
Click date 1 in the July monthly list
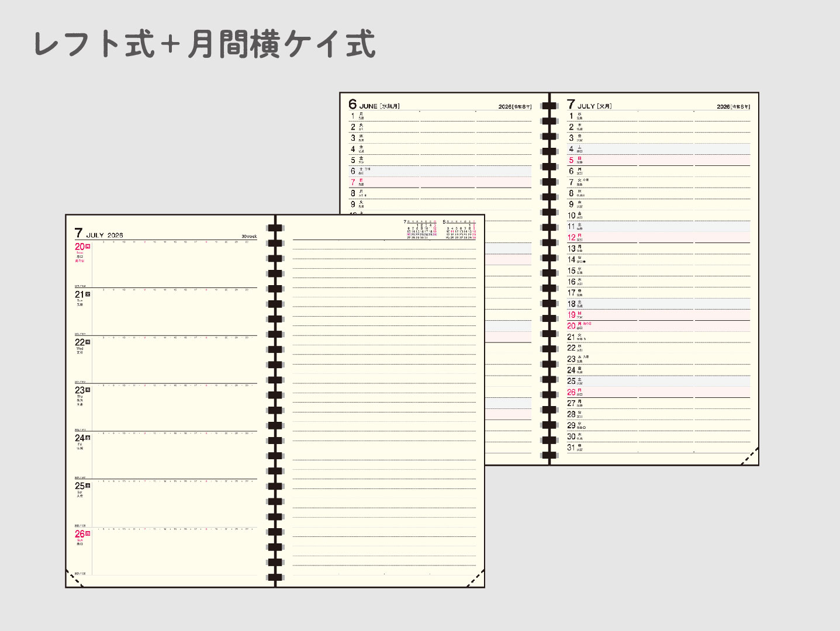(x=571, y=116)
